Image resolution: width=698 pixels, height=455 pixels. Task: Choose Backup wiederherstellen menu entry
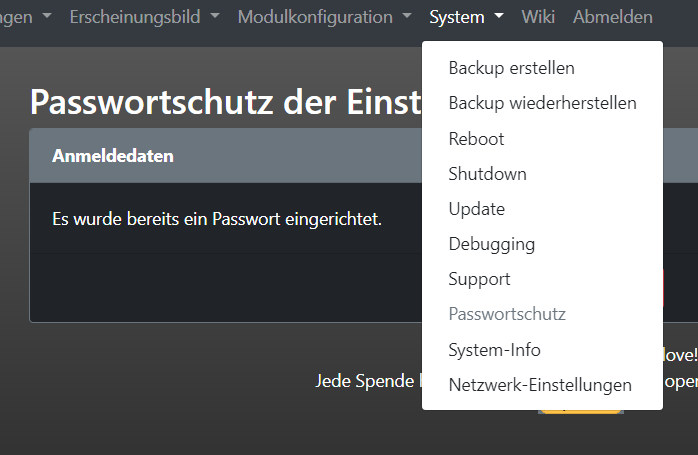(x=542, y=103)
